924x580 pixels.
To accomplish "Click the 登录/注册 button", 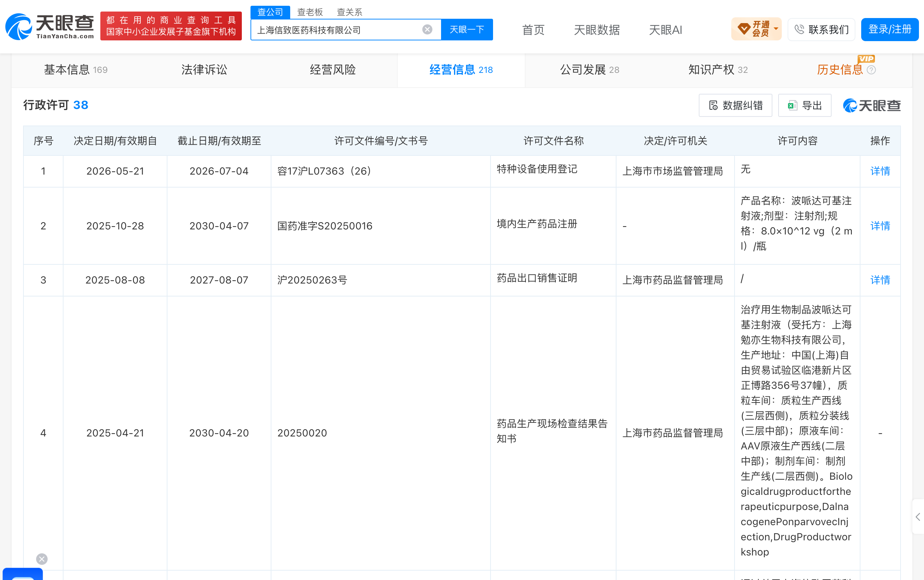I will click(x=889, y=29).
